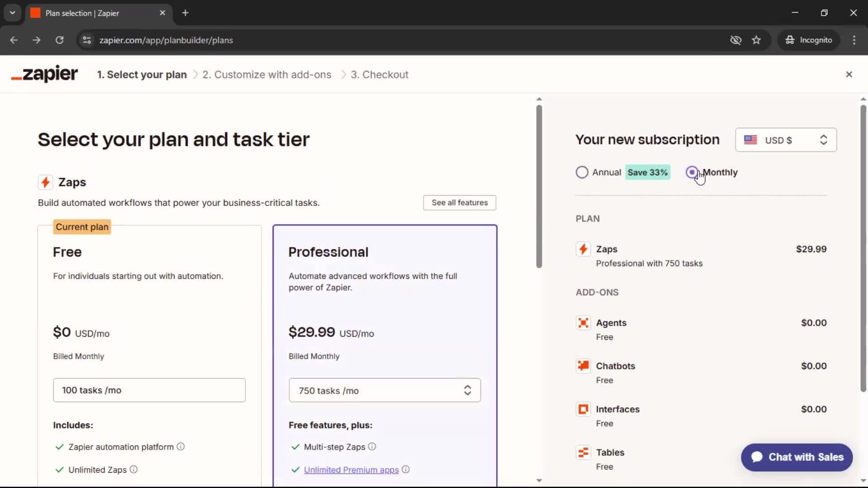Click the third-party cookies blocked eye icon

pos(736,40)
